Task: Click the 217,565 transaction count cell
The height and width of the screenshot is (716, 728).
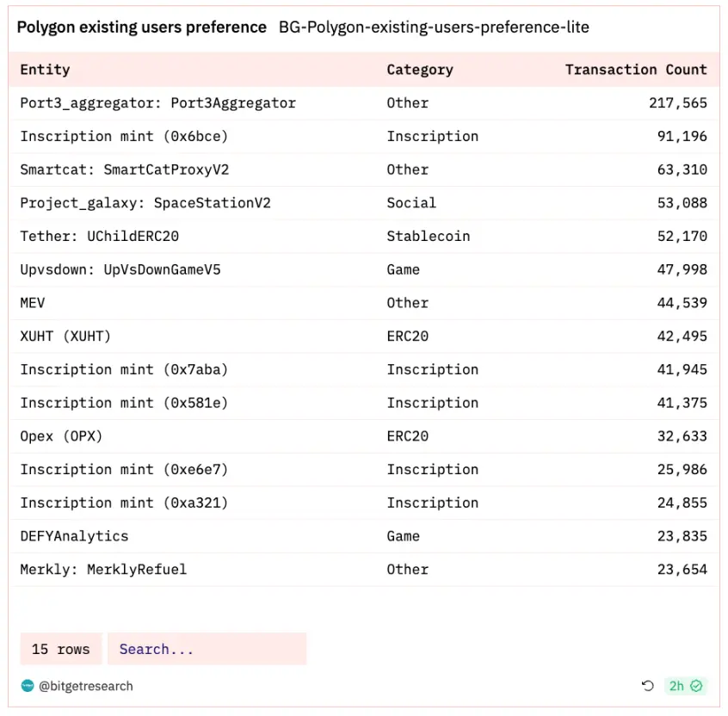Action: 677,103
